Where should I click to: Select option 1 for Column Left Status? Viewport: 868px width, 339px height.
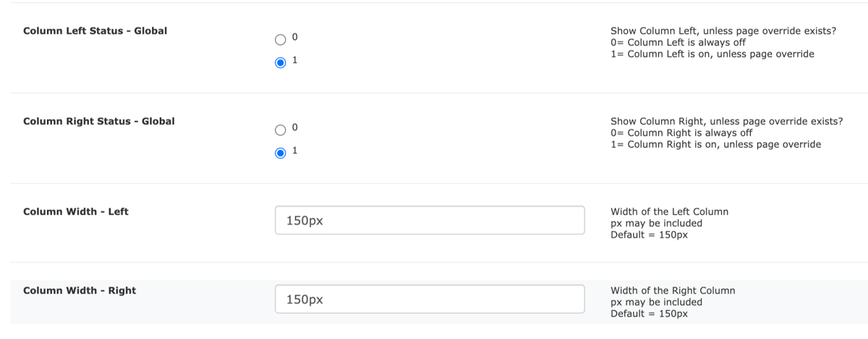(x=281, y=62)
